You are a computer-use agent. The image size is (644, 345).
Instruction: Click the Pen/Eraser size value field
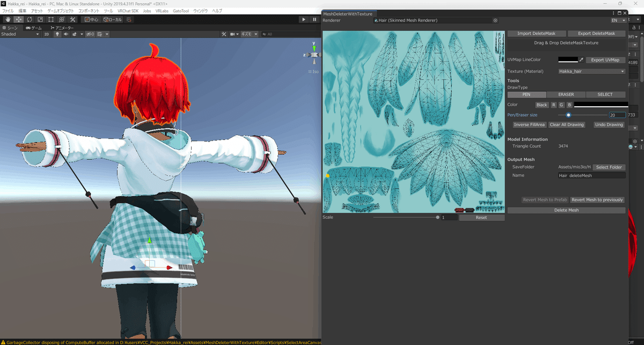617,115
